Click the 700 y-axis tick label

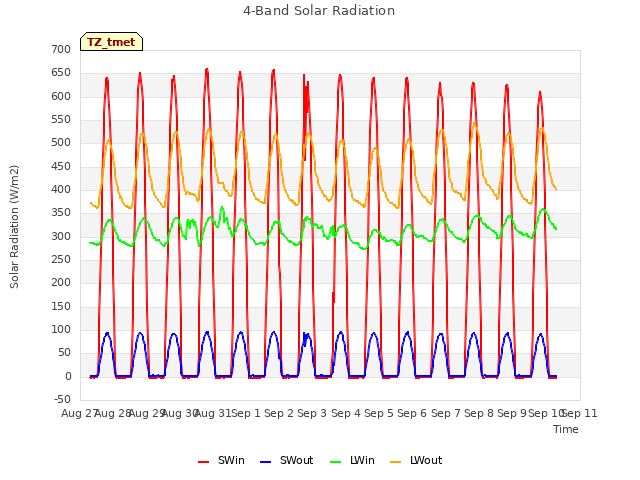point(61,49)
